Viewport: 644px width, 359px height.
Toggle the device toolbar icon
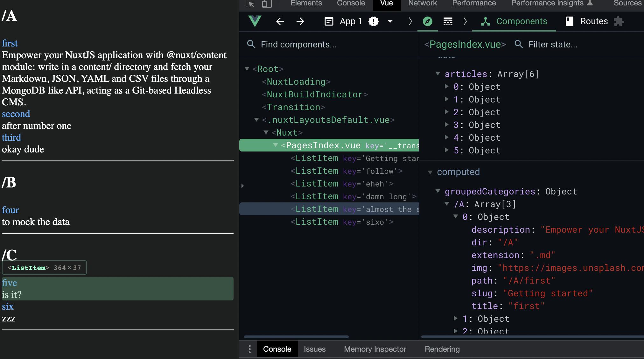coord(267,3)
